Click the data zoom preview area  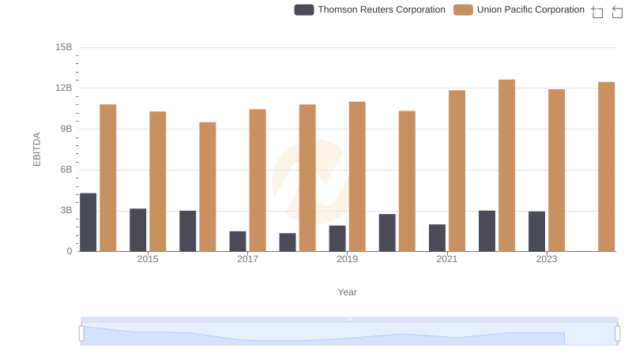coord(349,334)
